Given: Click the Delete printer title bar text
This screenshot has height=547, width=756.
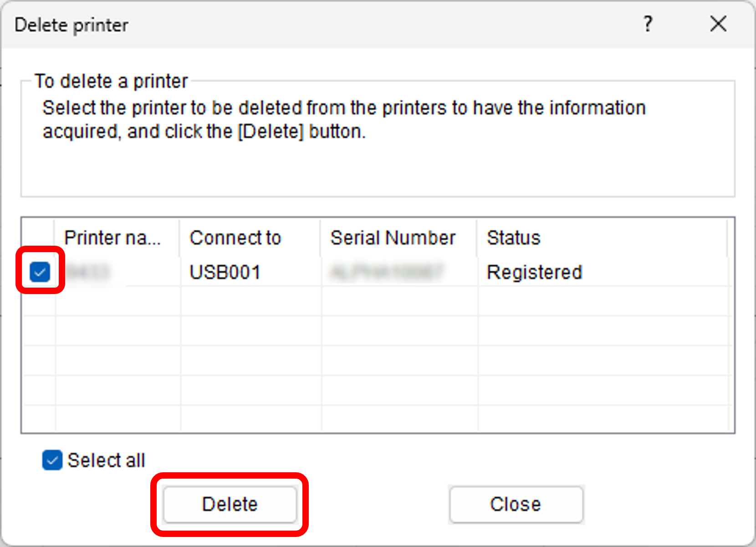Looking at the screenshot, I should (x=72, y=25).
